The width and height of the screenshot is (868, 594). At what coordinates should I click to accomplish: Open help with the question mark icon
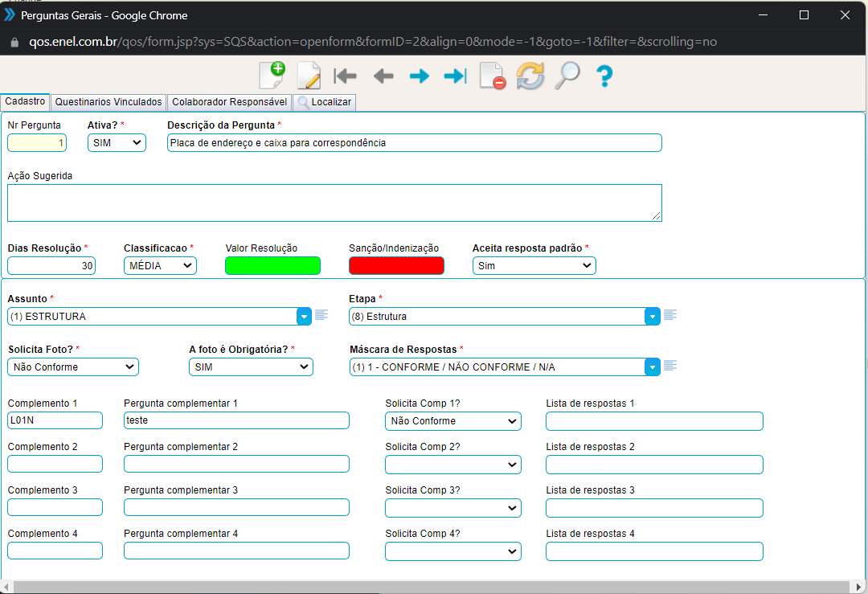pyautogui.click(x=604, y=76)
